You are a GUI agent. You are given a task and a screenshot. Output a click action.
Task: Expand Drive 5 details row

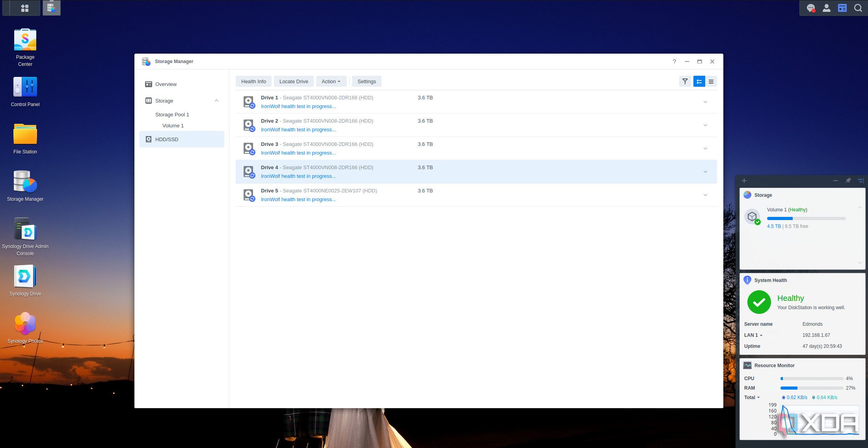tap(706, 195)
